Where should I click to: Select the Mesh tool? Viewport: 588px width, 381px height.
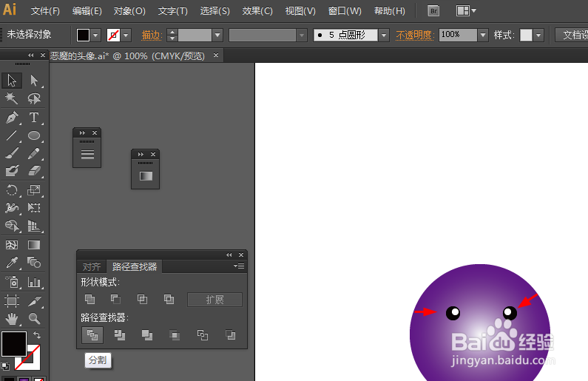(x=12, y=245)
